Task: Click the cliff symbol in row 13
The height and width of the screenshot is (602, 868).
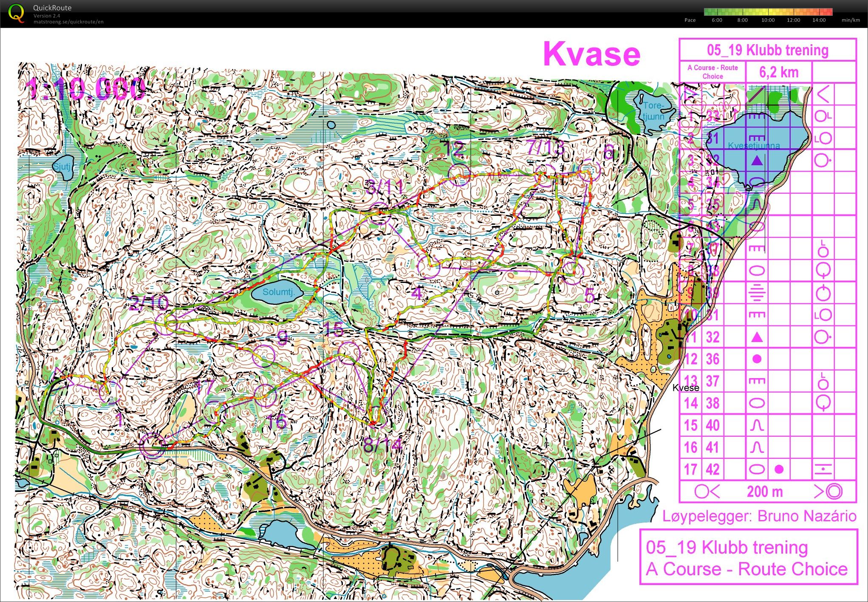Action: coord(757,381)
